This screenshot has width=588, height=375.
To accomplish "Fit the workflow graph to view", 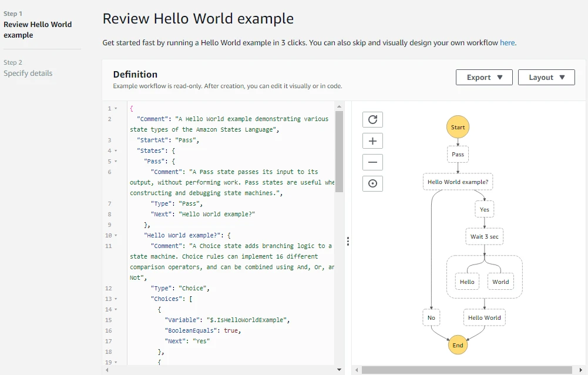I will coord(372,183).
